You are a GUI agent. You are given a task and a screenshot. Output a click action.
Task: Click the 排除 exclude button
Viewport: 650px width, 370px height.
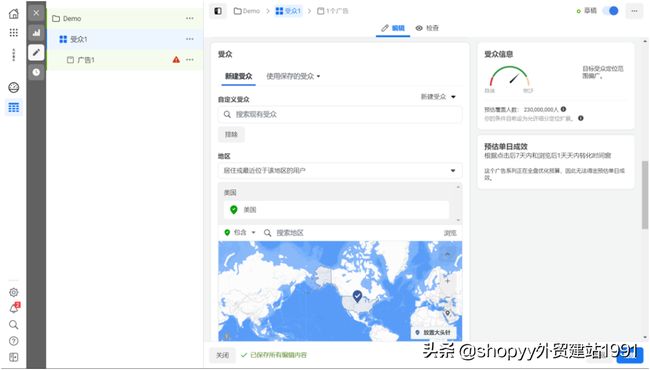[231, 134]
